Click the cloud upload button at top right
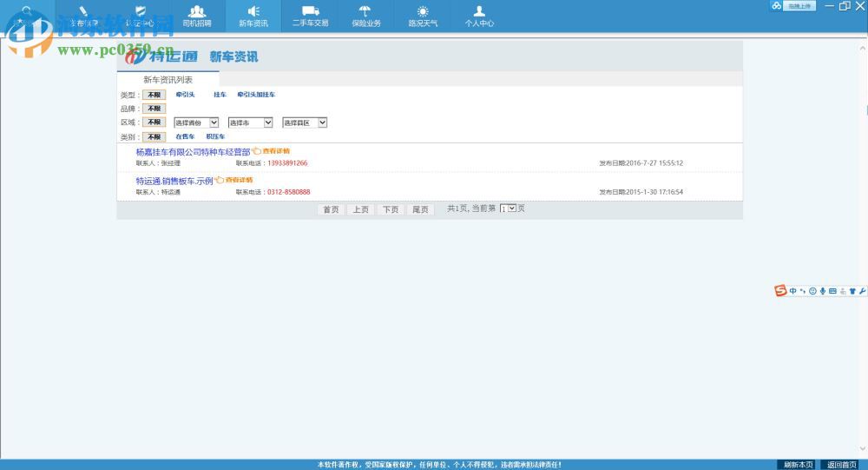 pyautogui.click(x=793, y=6)
